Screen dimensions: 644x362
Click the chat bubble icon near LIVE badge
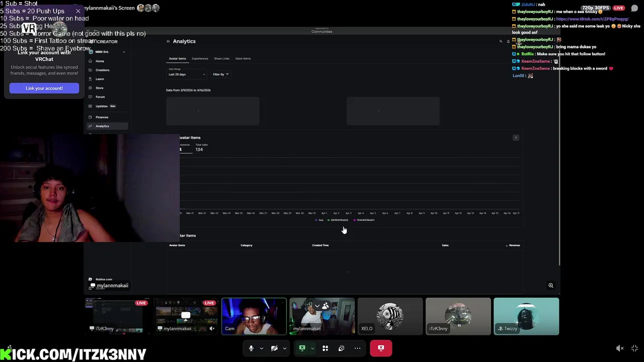click(x=634, y=8)
